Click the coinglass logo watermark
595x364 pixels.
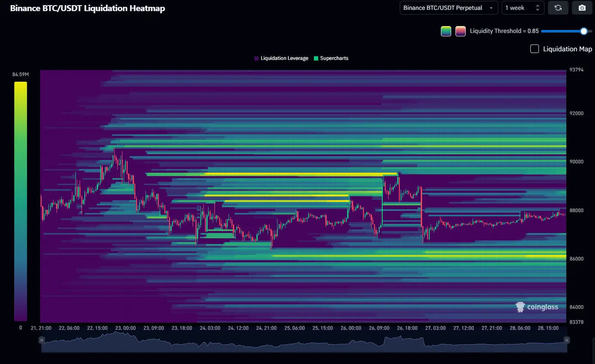tap(537, 307)
